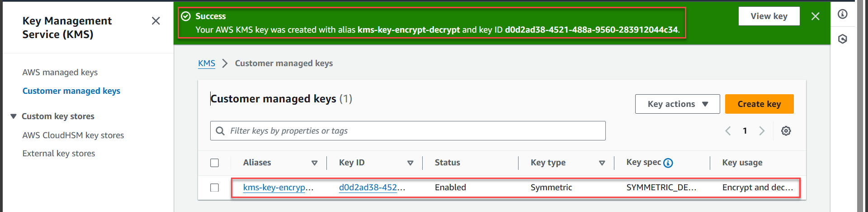Follow the KMS breadcrumb link
This screenshot has width=868, height=212.
[207, 63]
